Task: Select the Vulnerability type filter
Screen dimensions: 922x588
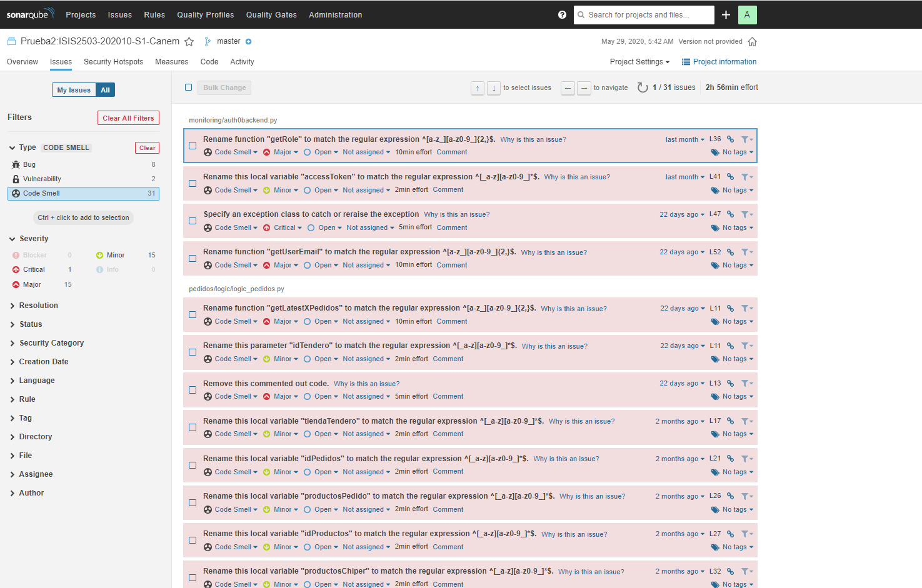Action: point(83,179)
